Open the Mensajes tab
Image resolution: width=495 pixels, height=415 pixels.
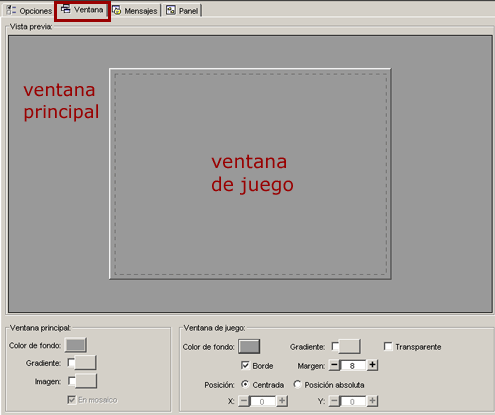(x=135, y=11)
